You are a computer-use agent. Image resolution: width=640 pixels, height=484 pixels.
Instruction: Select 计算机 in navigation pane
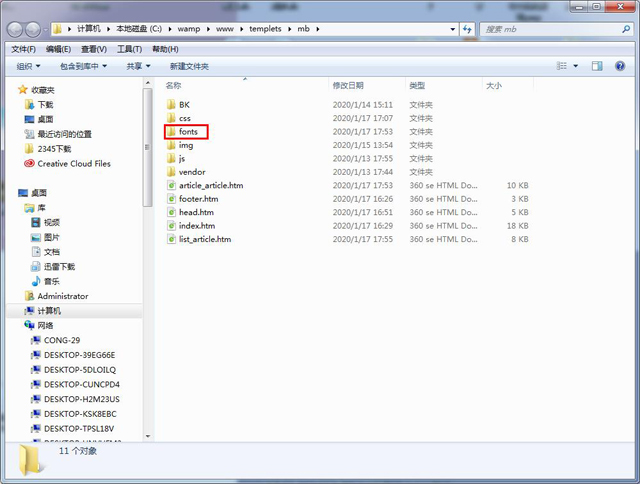tap(42, 311)
